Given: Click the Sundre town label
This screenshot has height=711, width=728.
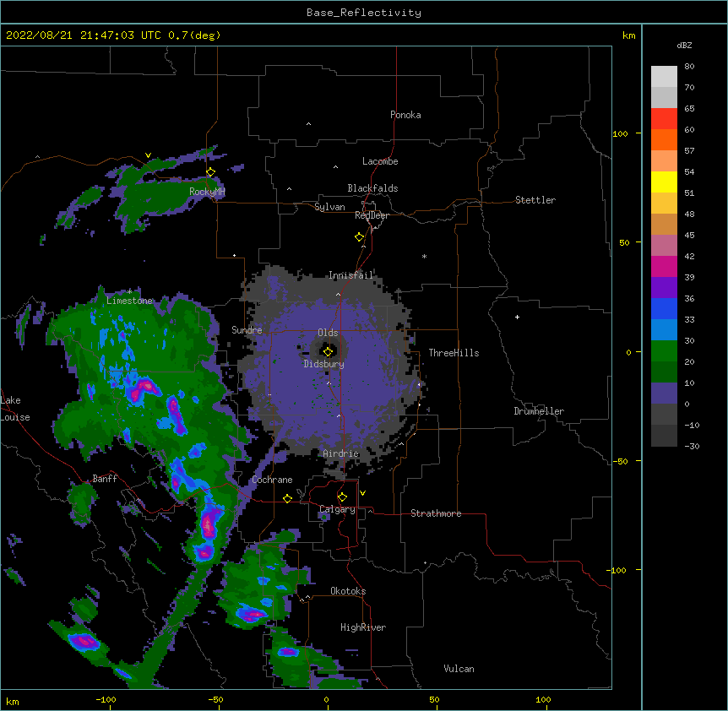Looking at the screenshot, I should [247, 330].
